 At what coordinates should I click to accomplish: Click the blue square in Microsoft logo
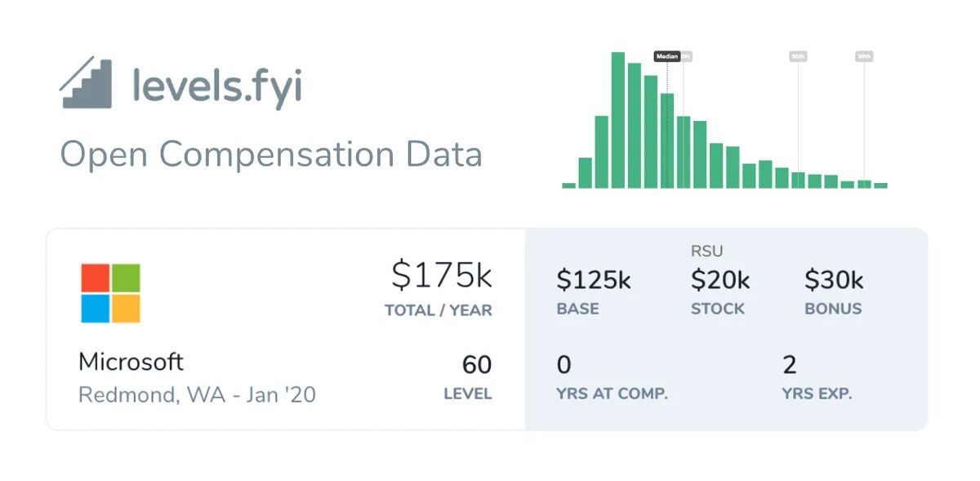pos(95,309)
